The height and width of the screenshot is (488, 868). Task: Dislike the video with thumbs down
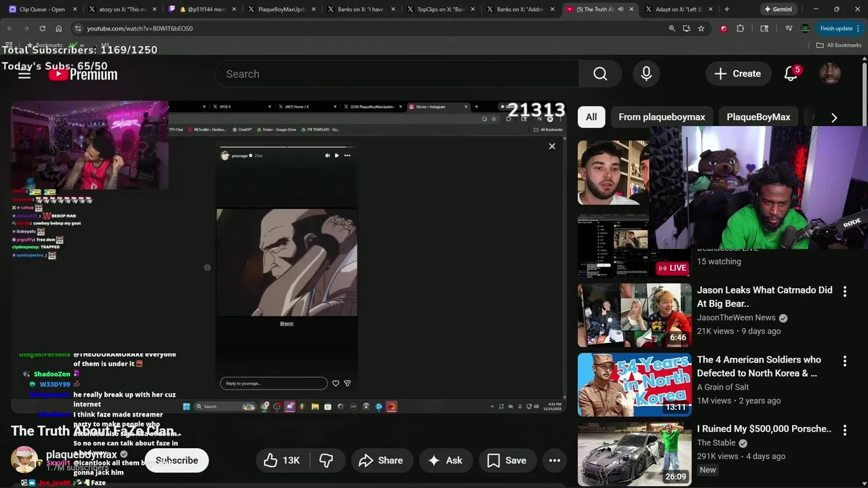point(326,460)
